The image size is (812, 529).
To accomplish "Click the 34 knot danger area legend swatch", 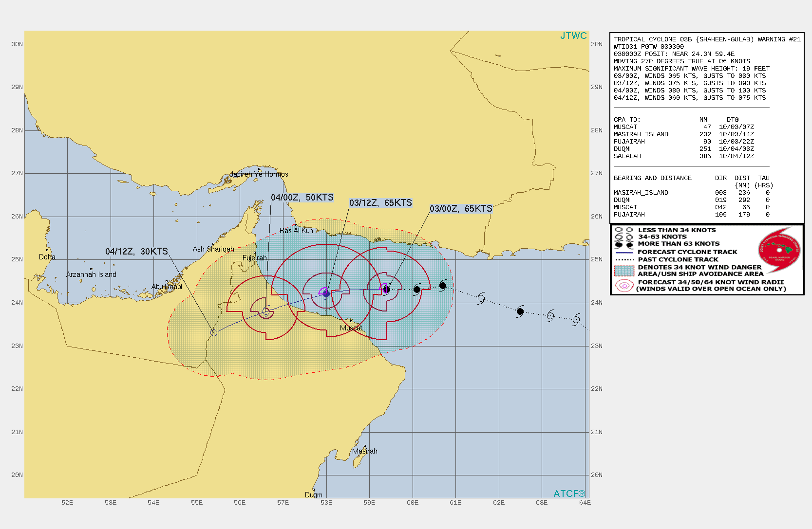I will (624, 271).
